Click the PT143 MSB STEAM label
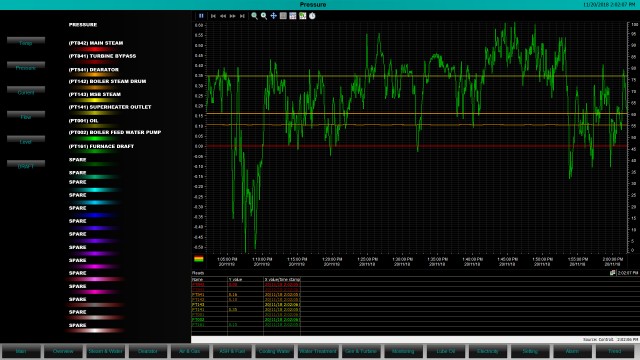 (95, 94)
